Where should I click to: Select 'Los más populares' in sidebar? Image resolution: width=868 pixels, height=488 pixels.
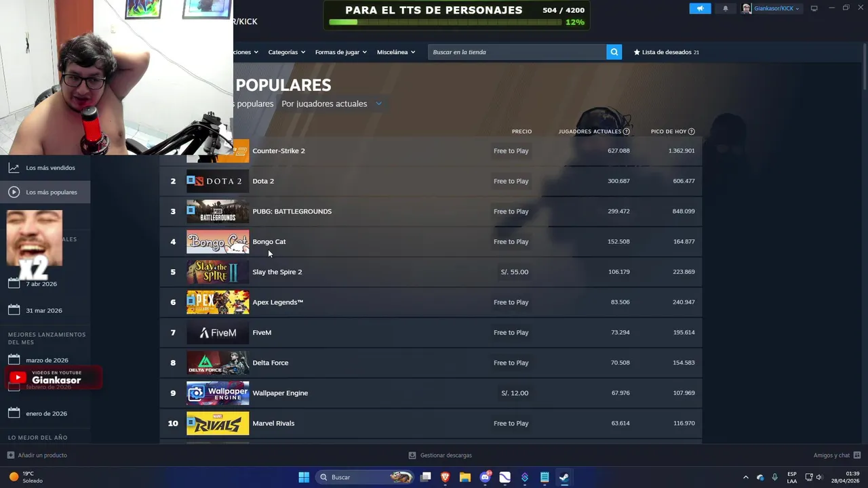tap(45, 192)
